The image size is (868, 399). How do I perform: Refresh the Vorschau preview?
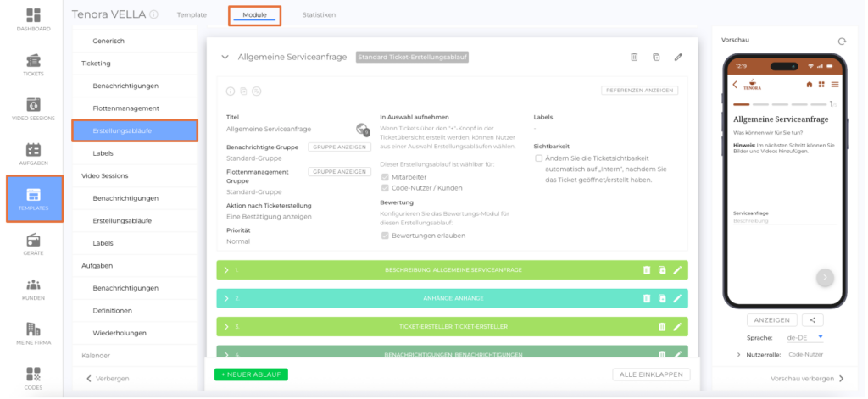(841, 41)
